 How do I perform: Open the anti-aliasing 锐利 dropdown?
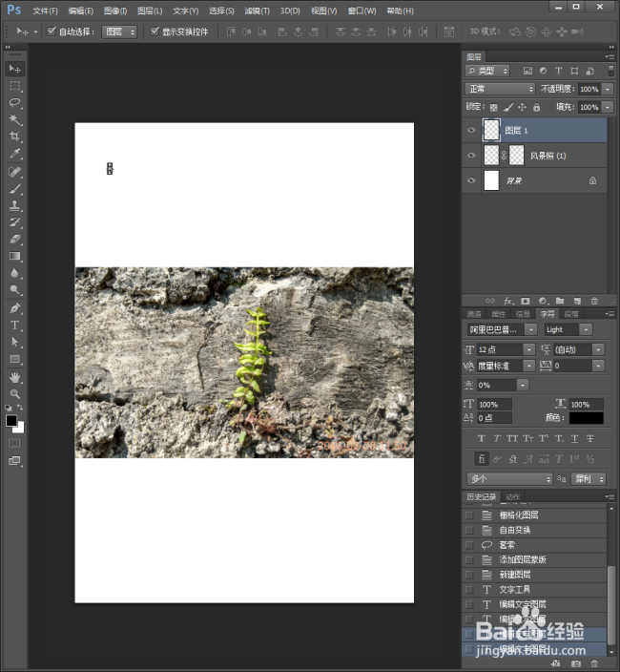[x=590, y=479]
